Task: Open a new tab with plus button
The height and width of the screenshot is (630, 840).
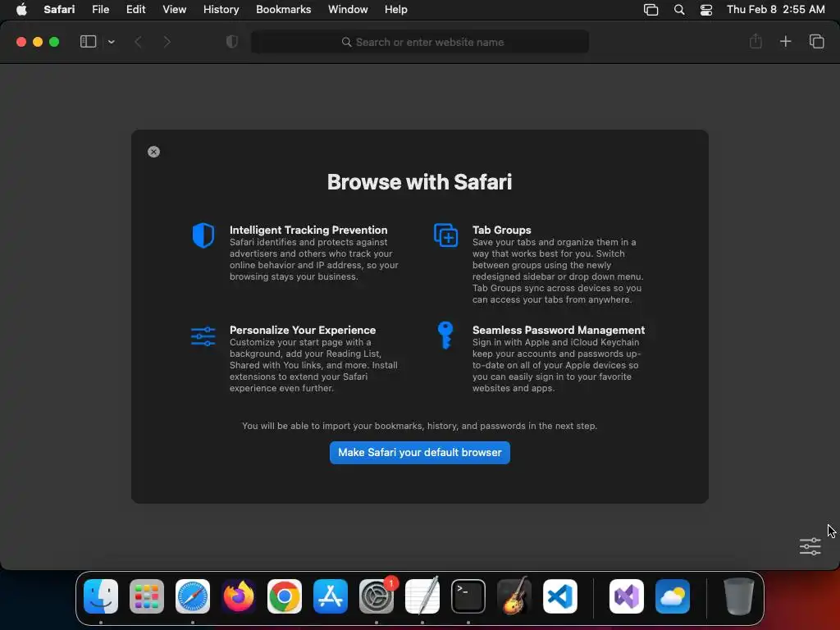Action: pyautogui.click(x=785, y=41)
